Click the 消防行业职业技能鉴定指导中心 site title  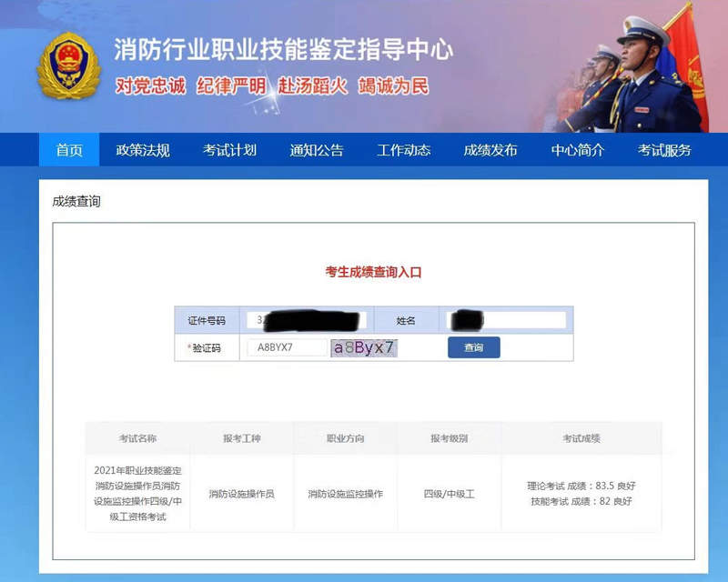[283, 49]
